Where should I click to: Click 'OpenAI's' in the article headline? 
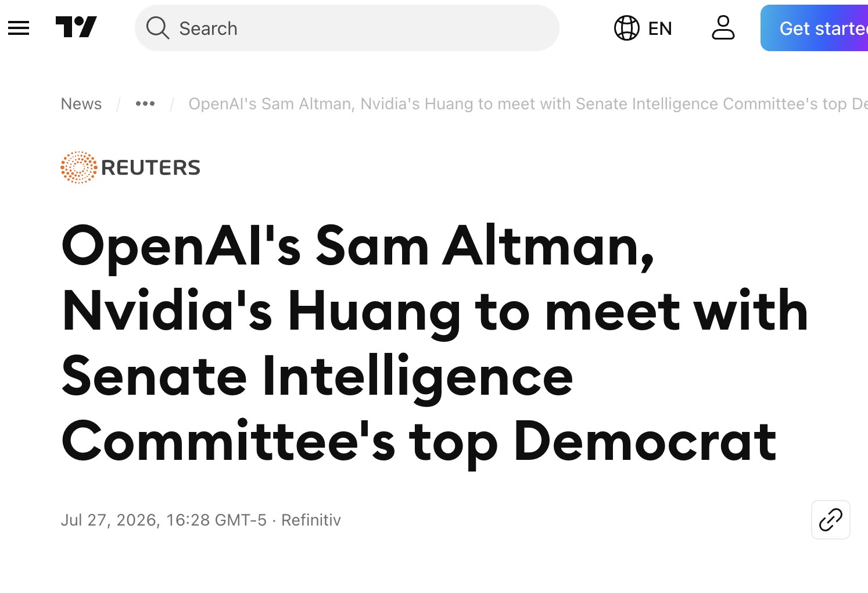click(x=181, y=246)
